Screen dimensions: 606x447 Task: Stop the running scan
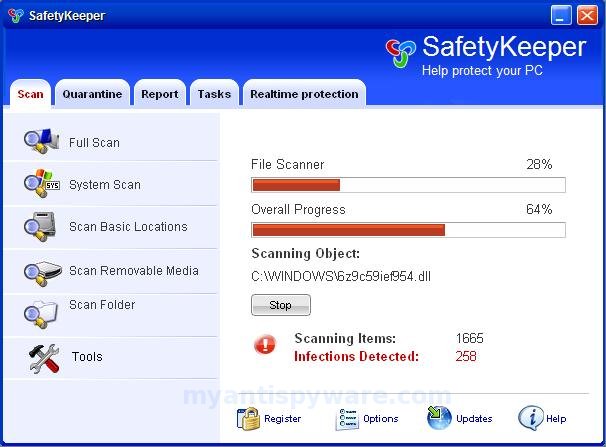click(281, 305)
